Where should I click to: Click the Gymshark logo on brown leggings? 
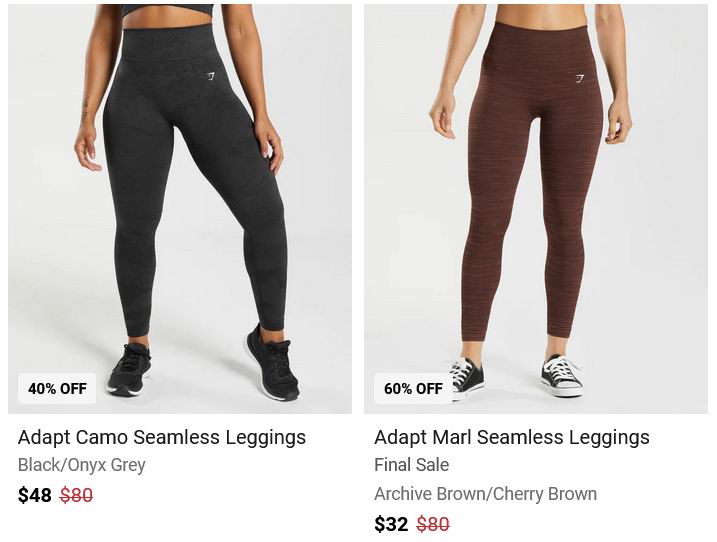(x=580, y=79)
